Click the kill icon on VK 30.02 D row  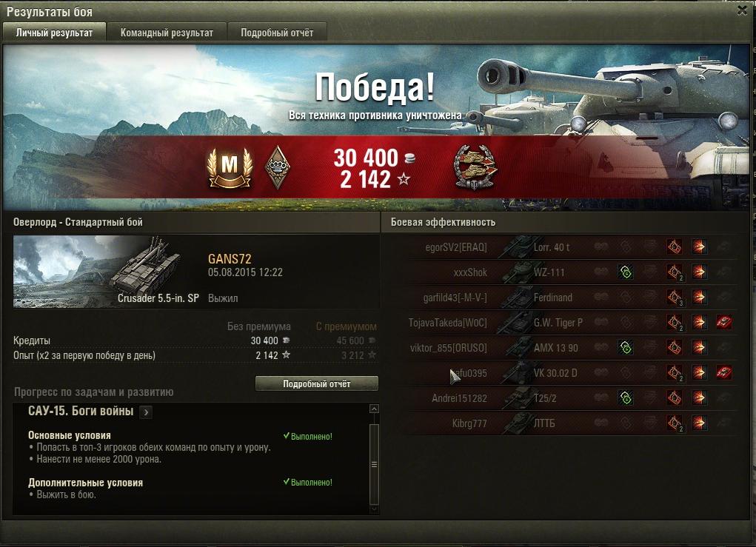pos(723,372)
